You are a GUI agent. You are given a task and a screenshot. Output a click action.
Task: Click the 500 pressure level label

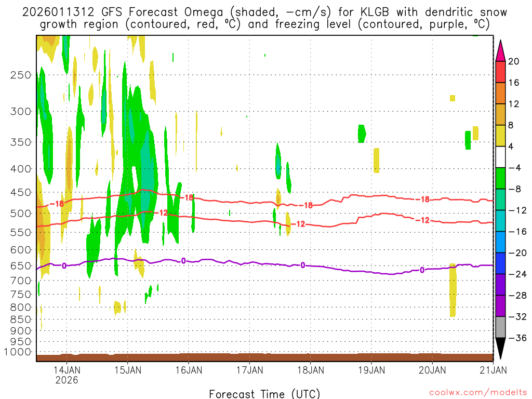pos(21,214)
